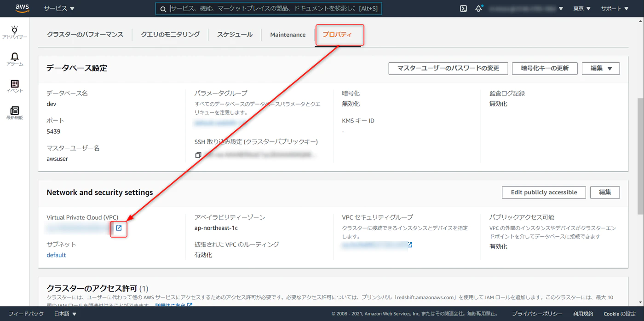Image resolution: width=644 pixels, height=321 pixels.
Task: Open the account name dropdown
Action: point(526,8)
